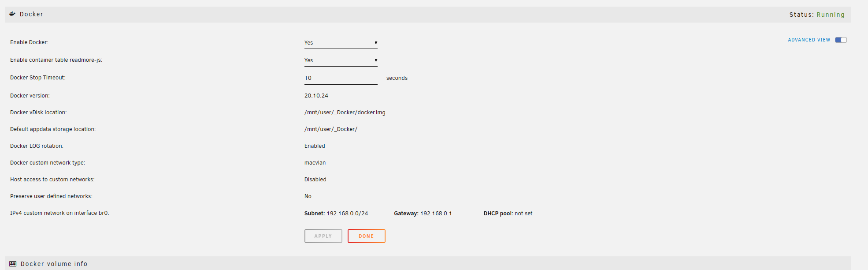Click the Subnet 192.168.0.0/24 text
This screenshot has width=868, height=270.
336,214
